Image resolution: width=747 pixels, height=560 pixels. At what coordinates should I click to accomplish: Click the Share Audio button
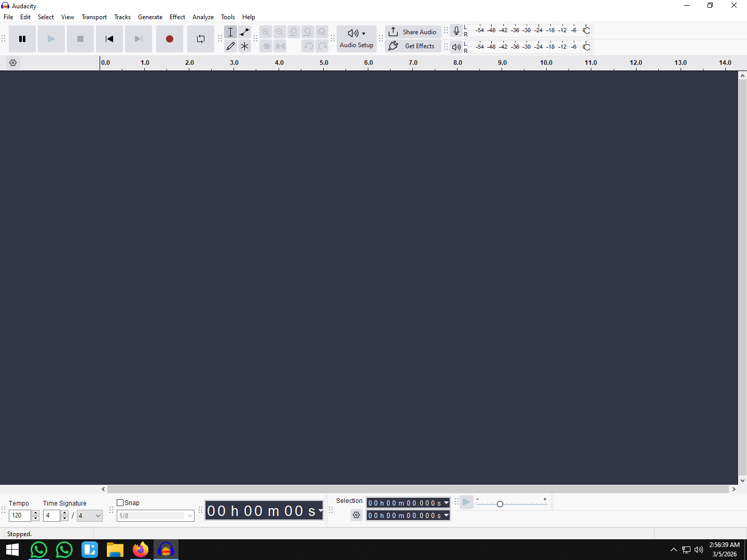pos(413,32)
